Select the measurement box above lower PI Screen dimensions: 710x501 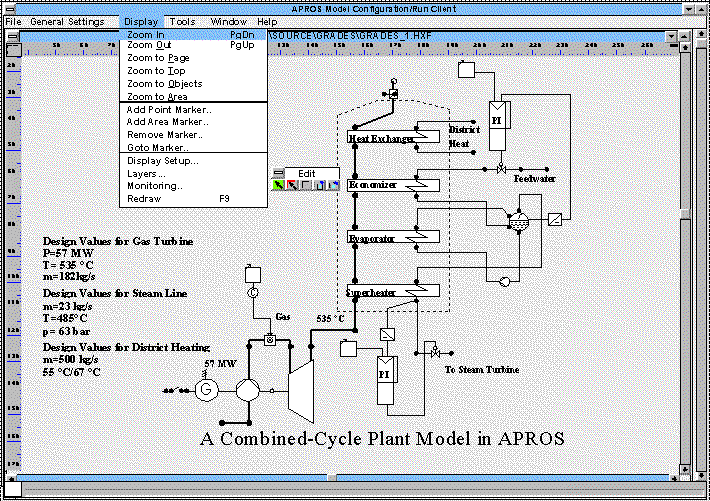pyautogui.click(x=387, y=334)
